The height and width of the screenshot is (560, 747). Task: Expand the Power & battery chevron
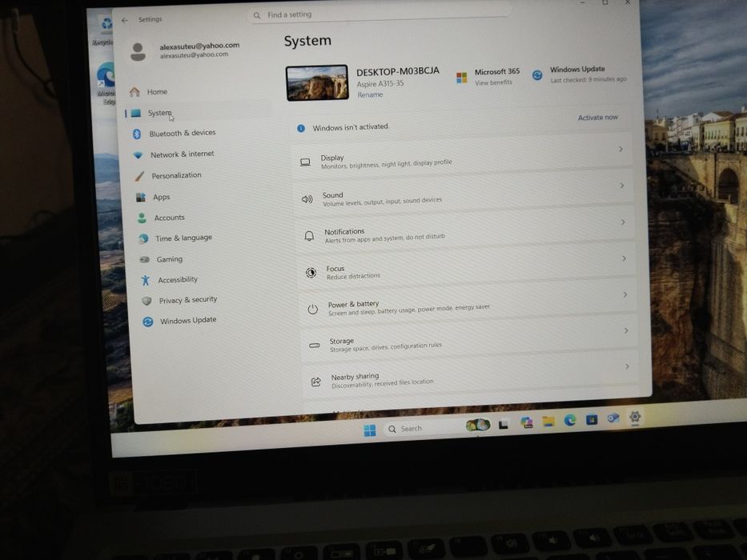625,294
